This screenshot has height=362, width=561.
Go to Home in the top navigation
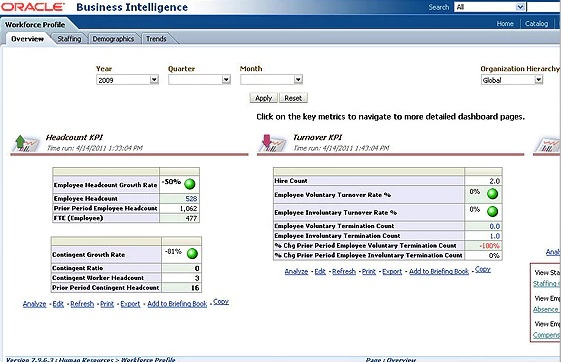coord(505,24)
